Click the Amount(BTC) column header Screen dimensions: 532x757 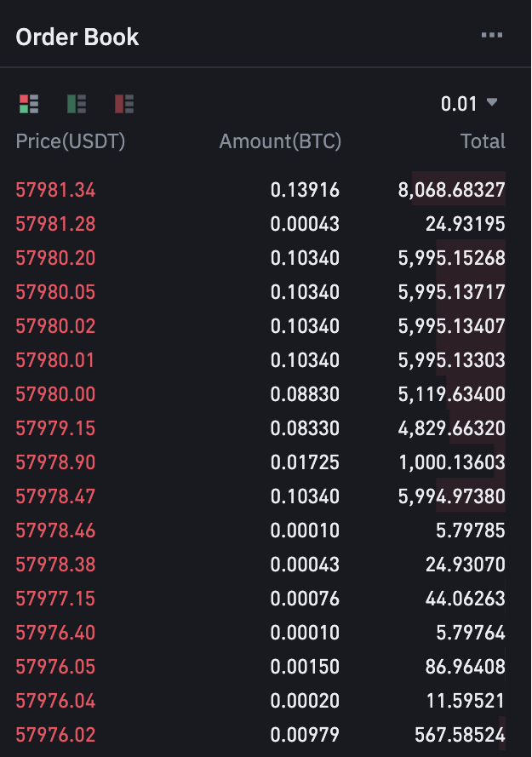tap(280, 141)
